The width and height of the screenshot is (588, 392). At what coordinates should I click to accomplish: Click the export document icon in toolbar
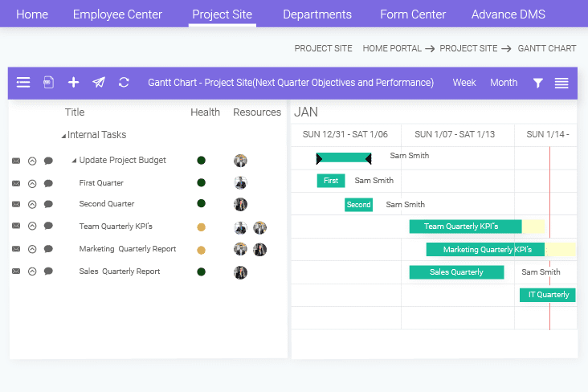[48, 82]
